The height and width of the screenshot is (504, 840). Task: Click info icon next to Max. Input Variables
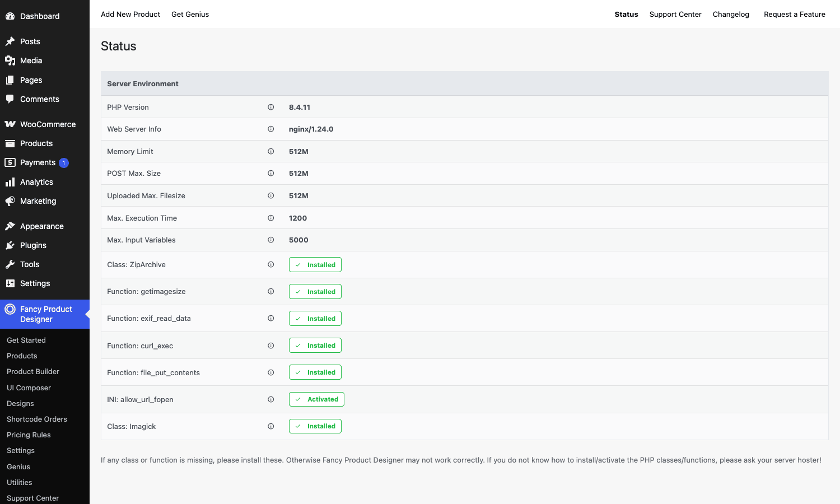271,240
